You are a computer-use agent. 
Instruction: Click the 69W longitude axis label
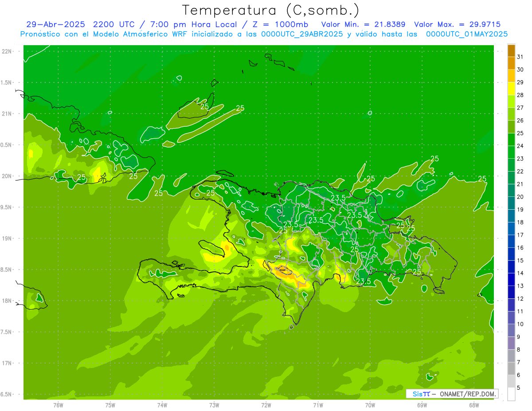point(422,405)
